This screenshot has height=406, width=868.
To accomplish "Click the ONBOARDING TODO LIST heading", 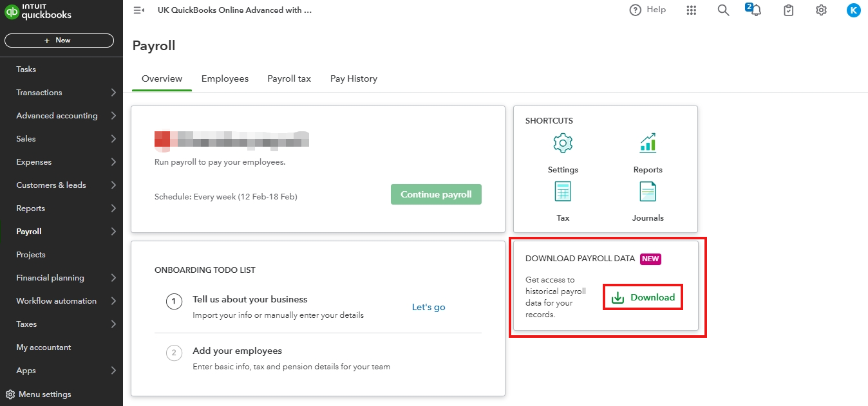I will 205,270.
